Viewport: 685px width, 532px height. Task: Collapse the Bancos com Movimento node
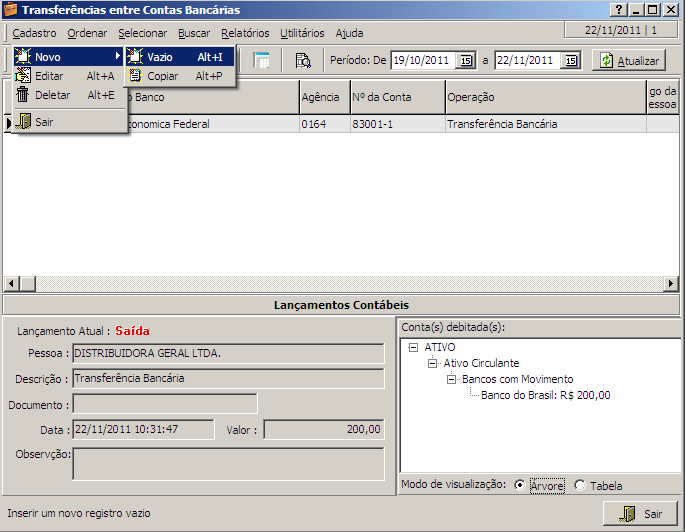452,379
